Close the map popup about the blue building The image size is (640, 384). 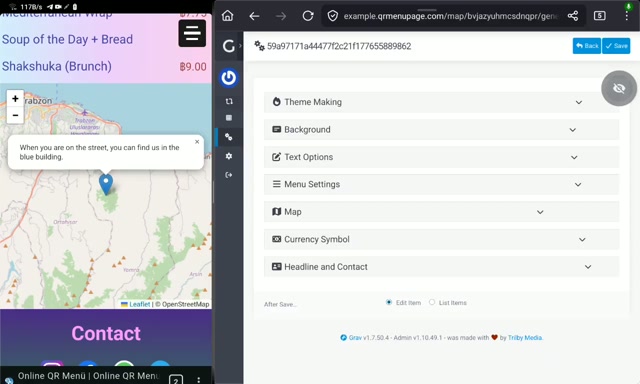[x=197, y=142]
